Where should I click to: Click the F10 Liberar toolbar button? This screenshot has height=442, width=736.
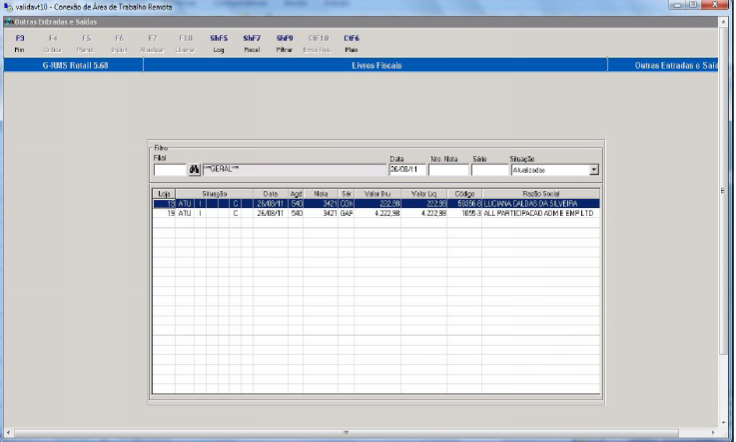(x=185, y=44)
